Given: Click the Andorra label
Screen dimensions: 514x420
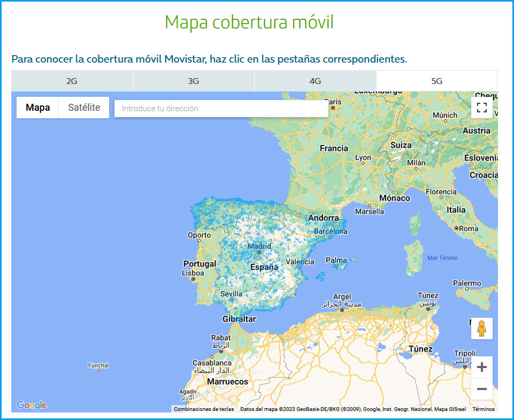Looking at the screenshot, I should coord(323,218).
